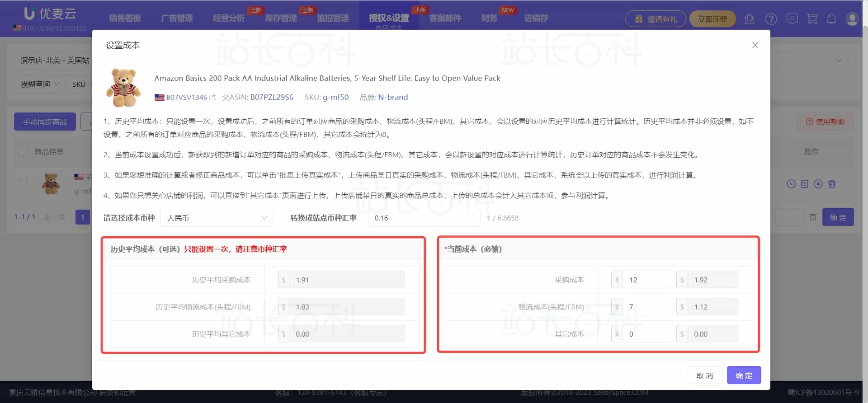Click the 其它成本 yuan input showing 0

pyautogui.click(x=647, y=334)
